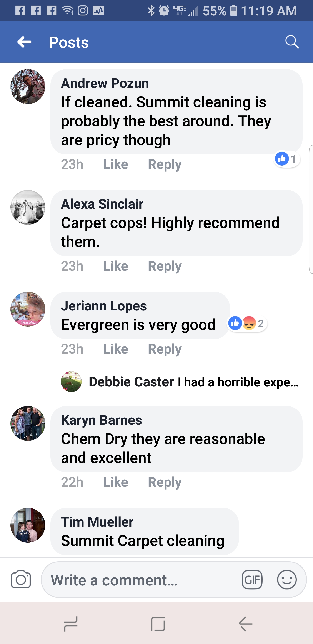Open Tim Mueller's profile name link

coord(97,522)
